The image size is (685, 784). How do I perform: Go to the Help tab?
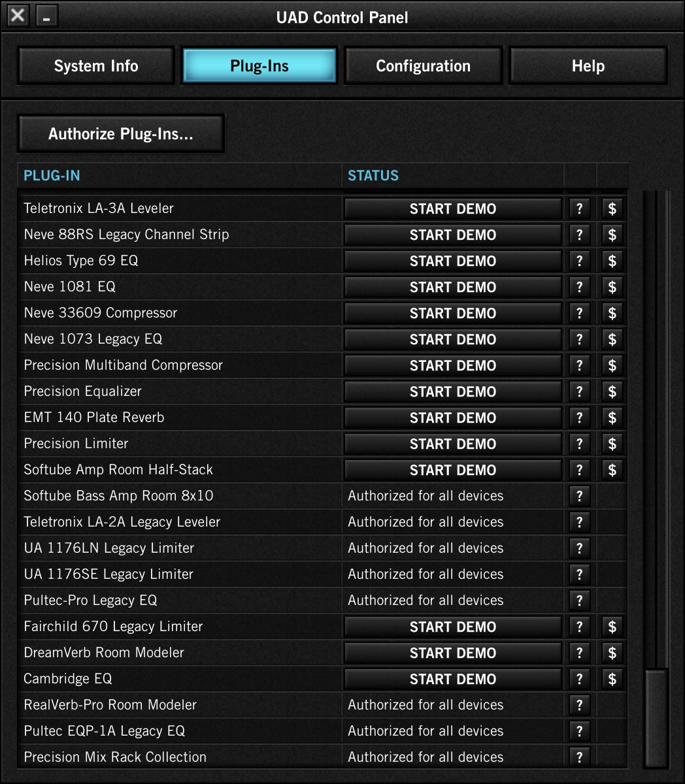coord(588,66)
